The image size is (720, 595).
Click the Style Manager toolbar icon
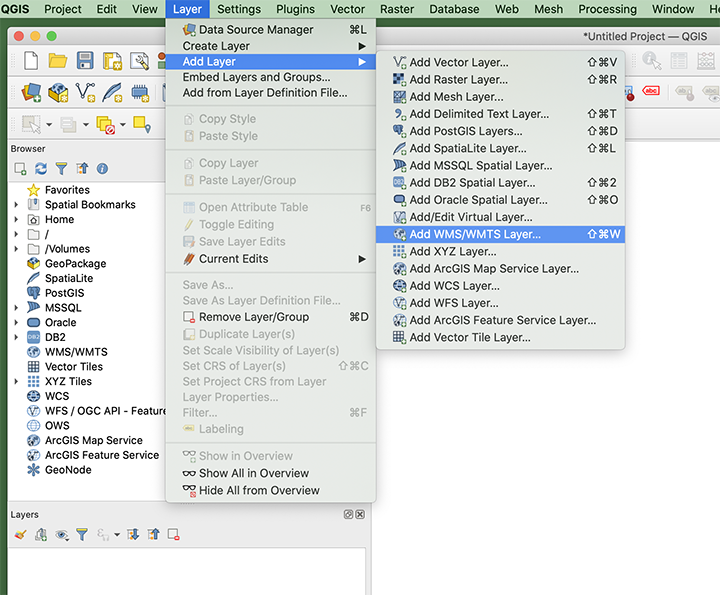point(140,61)
